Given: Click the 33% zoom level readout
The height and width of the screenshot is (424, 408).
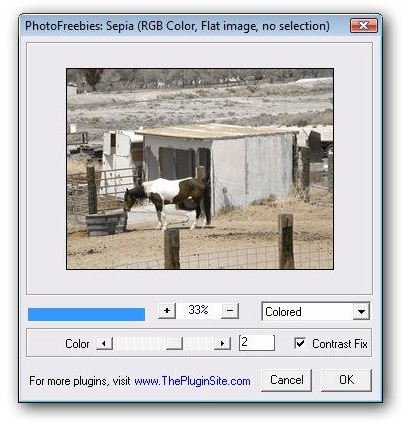Looking at the screenshot, I should tap(198, 310).
